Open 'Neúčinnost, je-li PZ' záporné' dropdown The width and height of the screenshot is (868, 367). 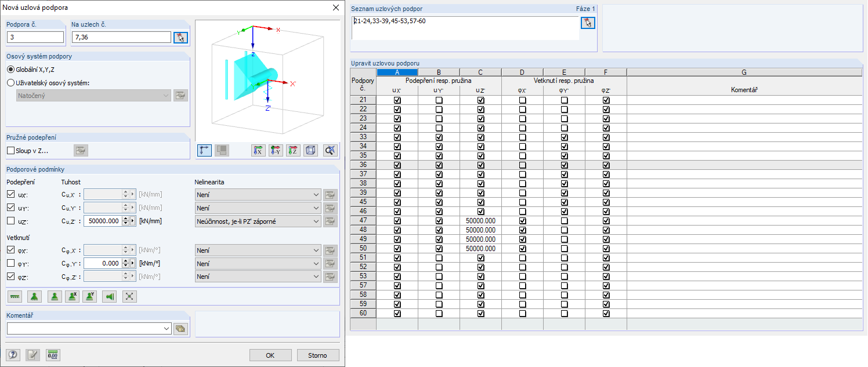(258, 221)
